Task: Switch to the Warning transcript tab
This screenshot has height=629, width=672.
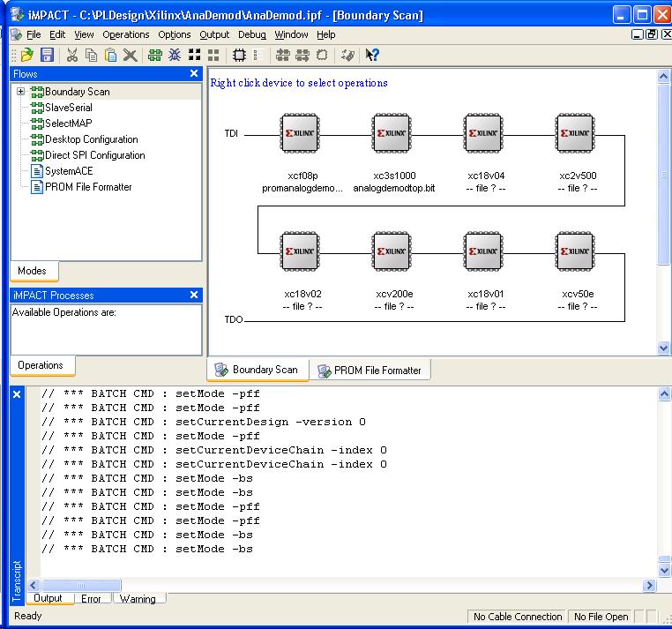Action: click(138, 598)
